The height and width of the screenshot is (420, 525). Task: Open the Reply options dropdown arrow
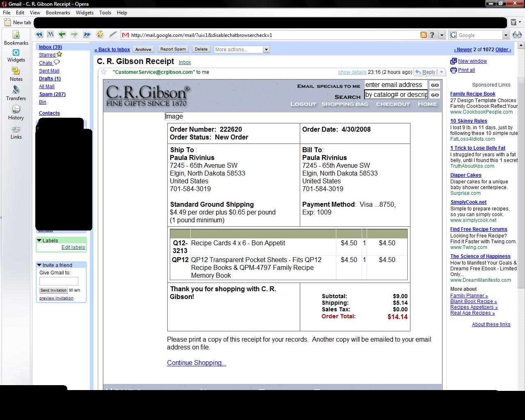(441, 72)
